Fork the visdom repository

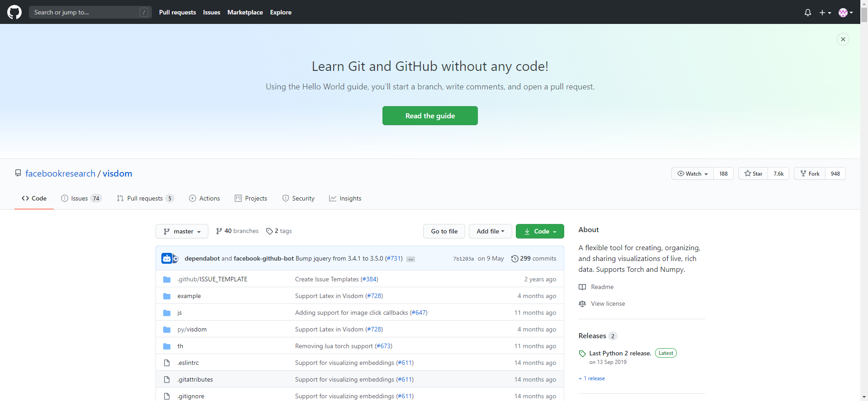click(810, 173)
